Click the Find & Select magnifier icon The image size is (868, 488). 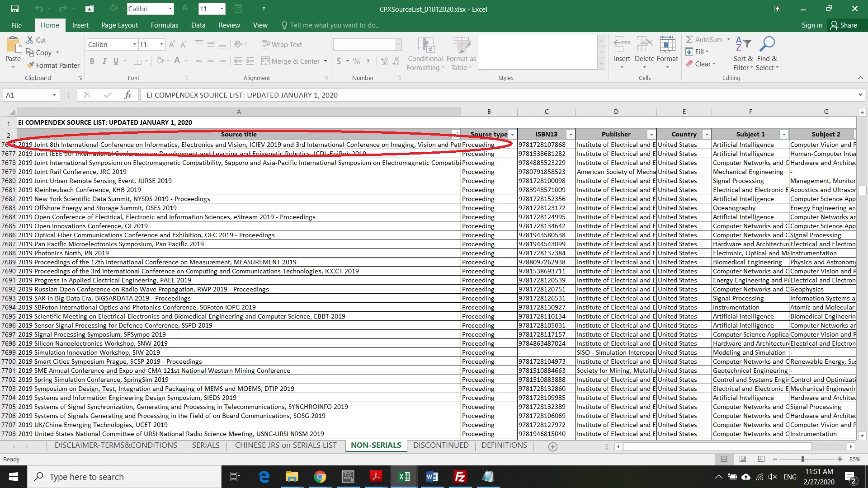pos(767,44)
